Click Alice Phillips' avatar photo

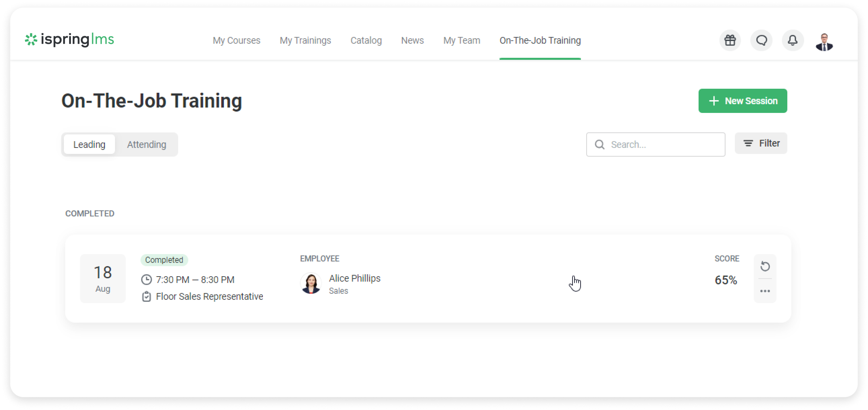point(311,283)
